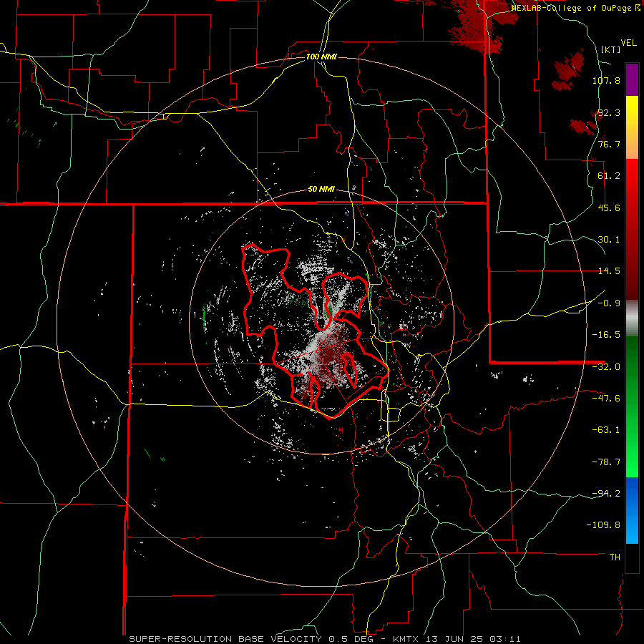The height and width of the screenshot is (644, 644).
Task: Click the 45.6 velocity scale value
Action: (609, 208)
